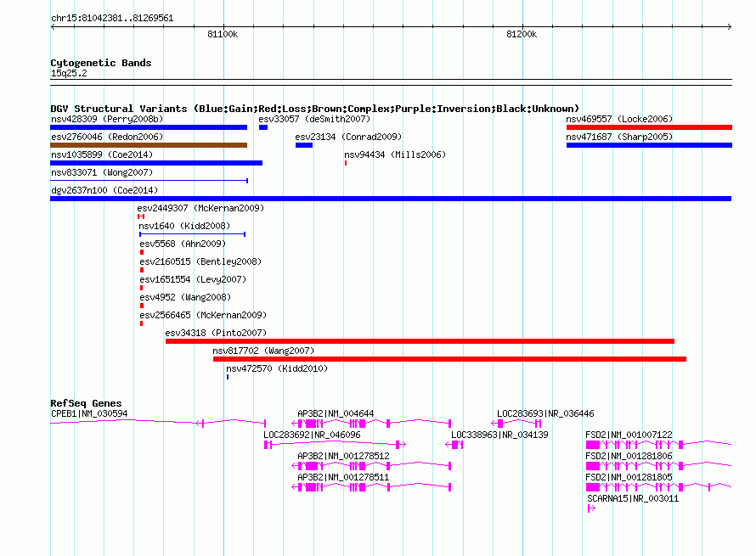The height and width of the screenshot is (556, 756).
Task: Click the FSD2|NM_001281805 transcript glyph
Action: click(x=658, y=487)
